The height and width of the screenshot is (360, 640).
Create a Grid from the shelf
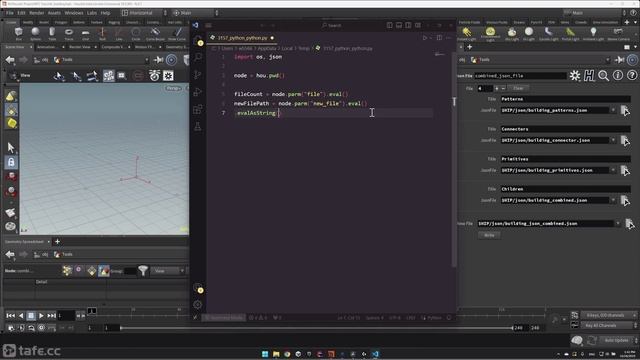85,33
